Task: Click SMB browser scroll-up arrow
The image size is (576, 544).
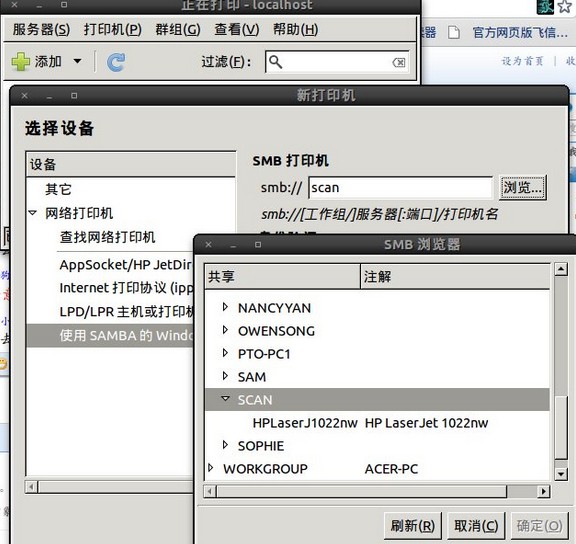Action: (561, 269)
